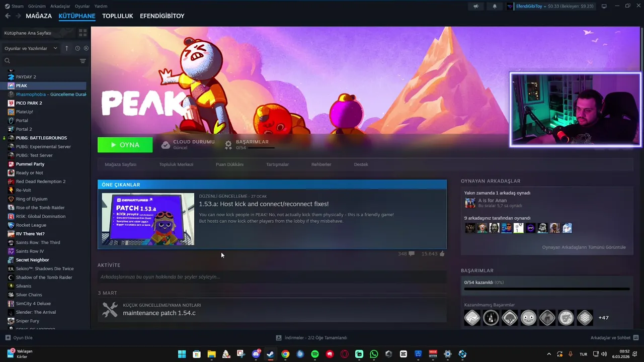Click the activity comment input field
Image resolution: width=644 pixels, height=362 pixels.
point(272,277)
